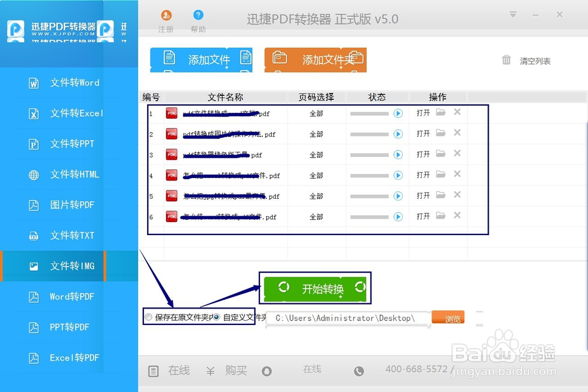Viewport: 588px width, 392px height.
Task: Start conversion of row 3 file
Action: 398,155
